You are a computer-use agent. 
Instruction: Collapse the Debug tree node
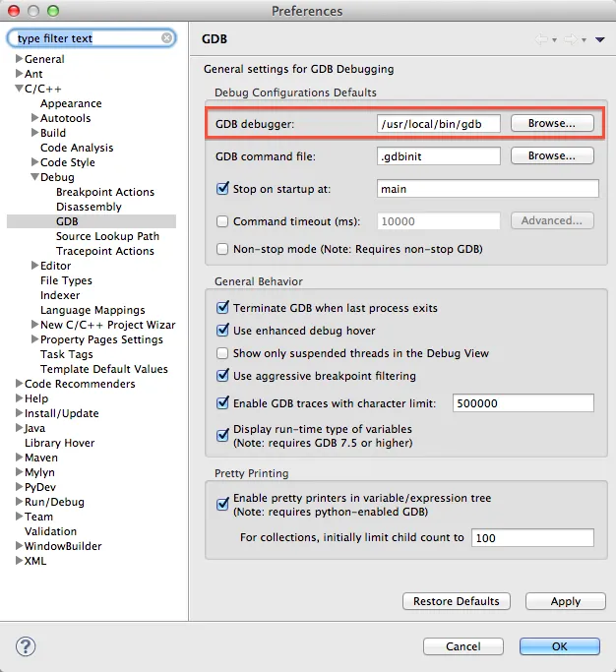click(x=34, y=176)
